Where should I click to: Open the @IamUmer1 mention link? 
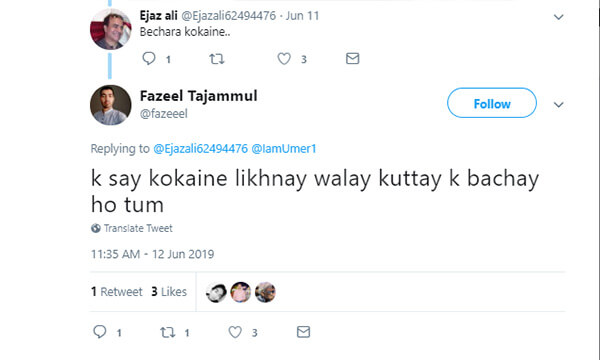[x=284, y=148]
